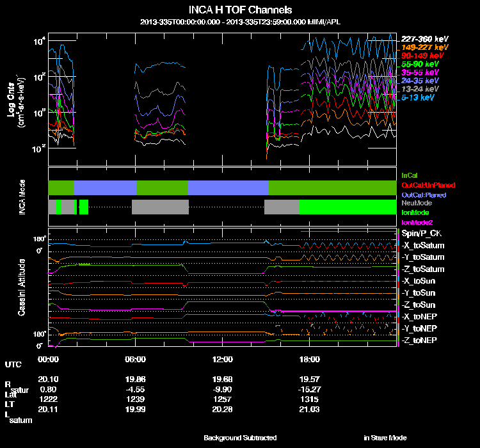Image resolution: width=480 pixels, height=448 pixels.
Task: Click the 06:00 time axis tick label
Action: (x=136, y=360)
